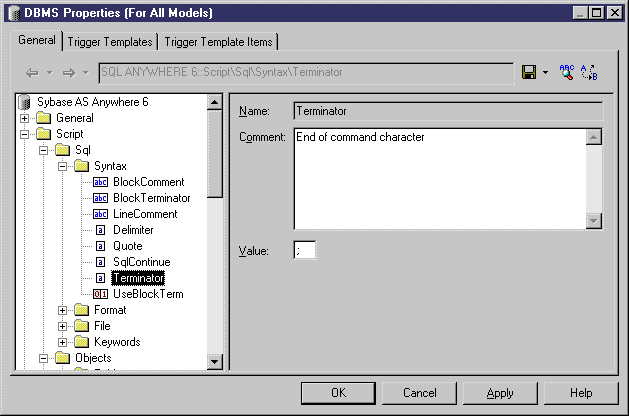Expand the General tree node

tap(24, 118)
